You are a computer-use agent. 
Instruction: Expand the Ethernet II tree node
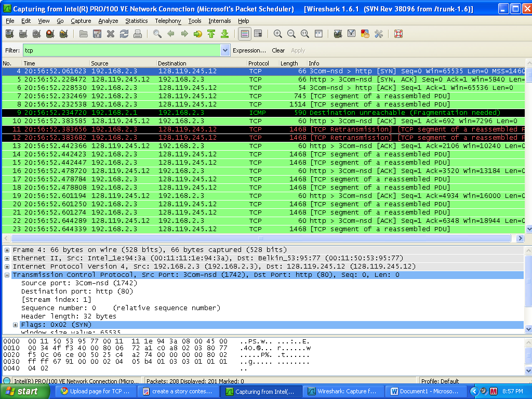click(x=7, y=258)
